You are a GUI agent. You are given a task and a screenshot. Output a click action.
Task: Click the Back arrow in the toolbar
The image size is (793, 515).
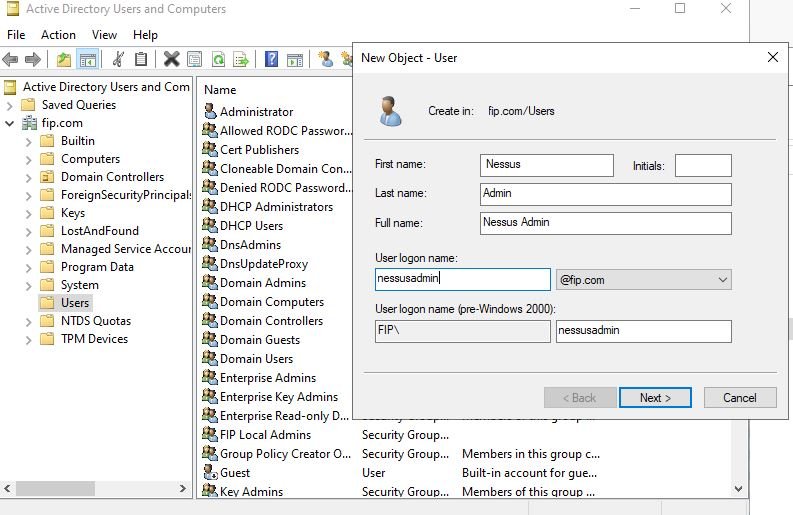[10, 60]
